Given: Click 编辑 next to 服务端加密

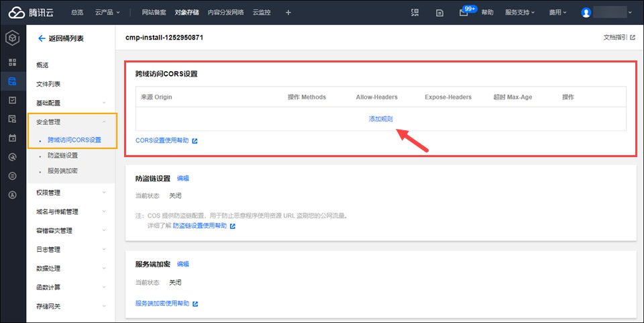Looking at the screenshot, I should pyautogui.click(x=182, y=264).
